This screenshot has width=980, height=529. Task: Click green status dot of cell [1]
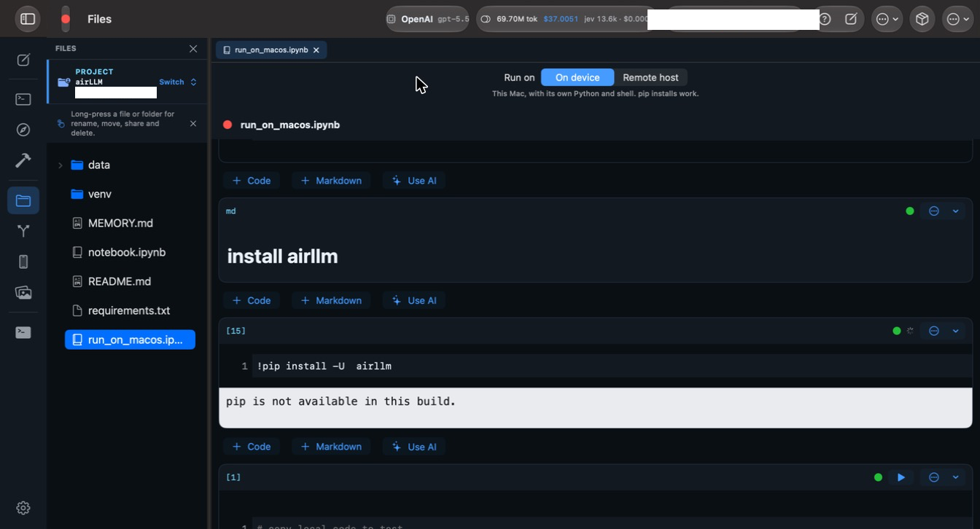(878, 477)
